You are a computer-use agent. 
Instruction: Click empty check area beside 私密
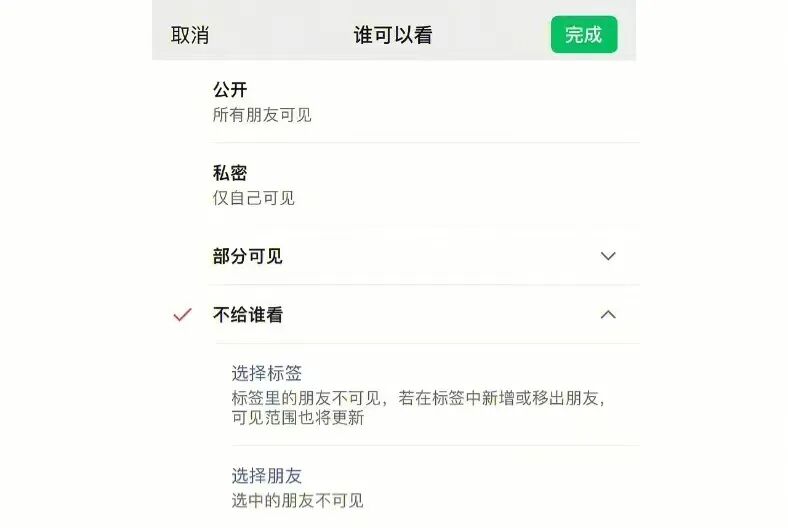[x=182, y=185]
